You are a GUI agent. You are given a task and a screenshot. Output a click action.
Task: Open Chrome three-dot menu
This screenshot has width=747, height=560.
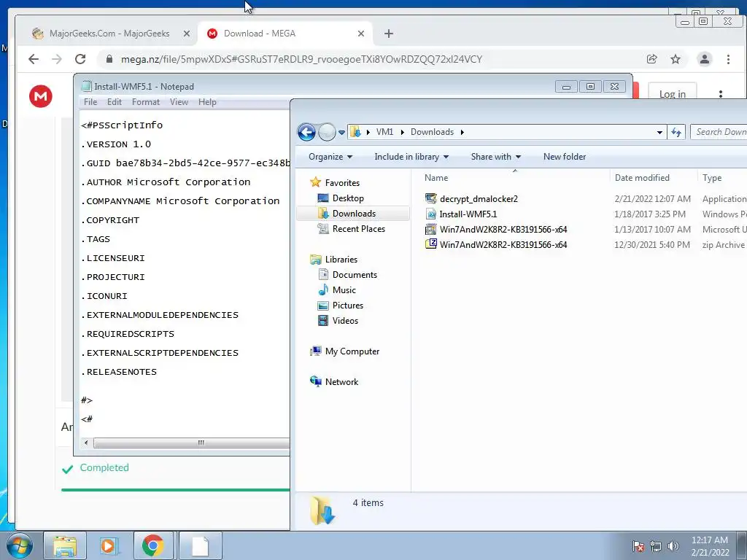728,59
